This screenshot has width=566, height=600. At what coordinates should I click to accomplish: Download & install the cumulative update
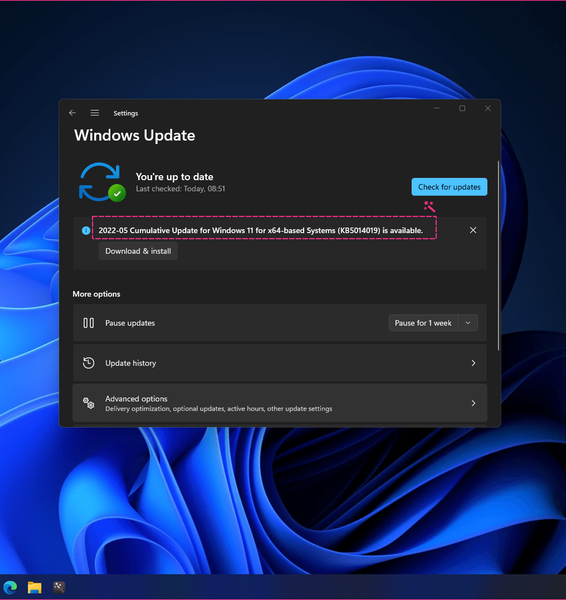(138, 251)
